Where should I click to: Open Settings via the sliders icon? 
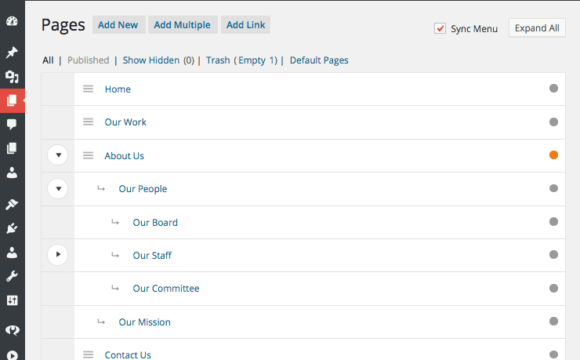coord(12,300)
